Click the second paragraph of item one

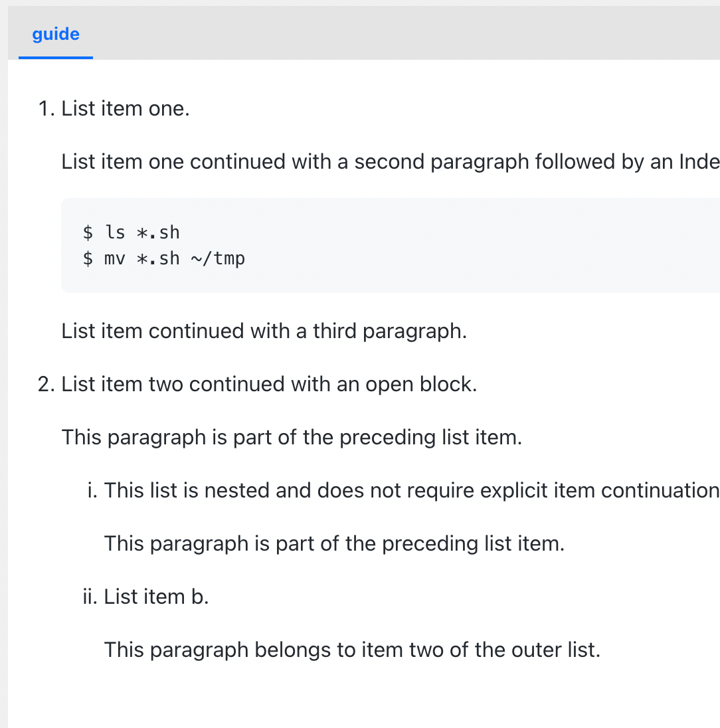[x=391, y=162]
